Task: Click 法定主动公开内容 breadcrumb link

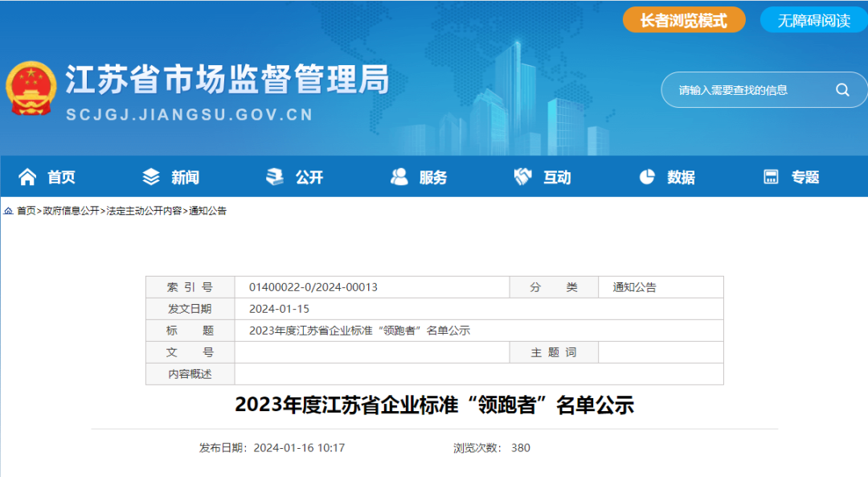Action: pos(143,212)
